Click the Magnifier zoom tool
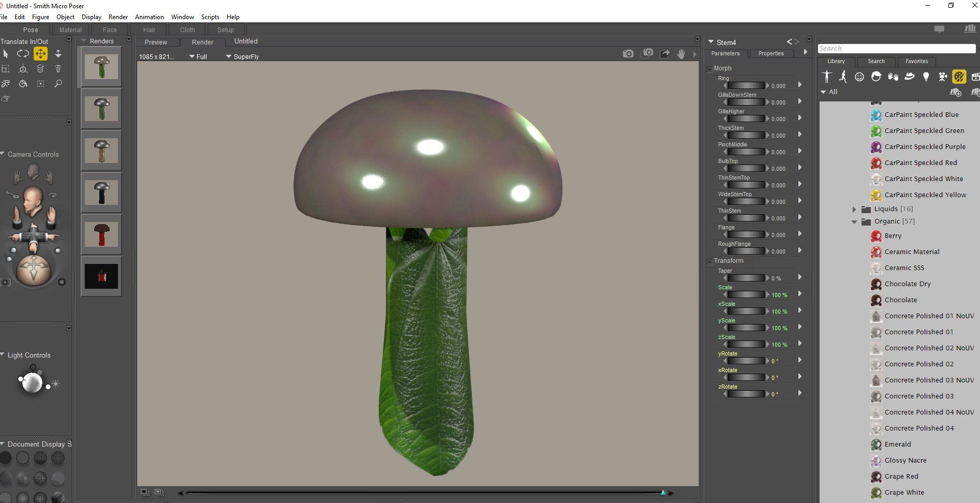Viewport: 980px width, 503px height. pos(58,83)
